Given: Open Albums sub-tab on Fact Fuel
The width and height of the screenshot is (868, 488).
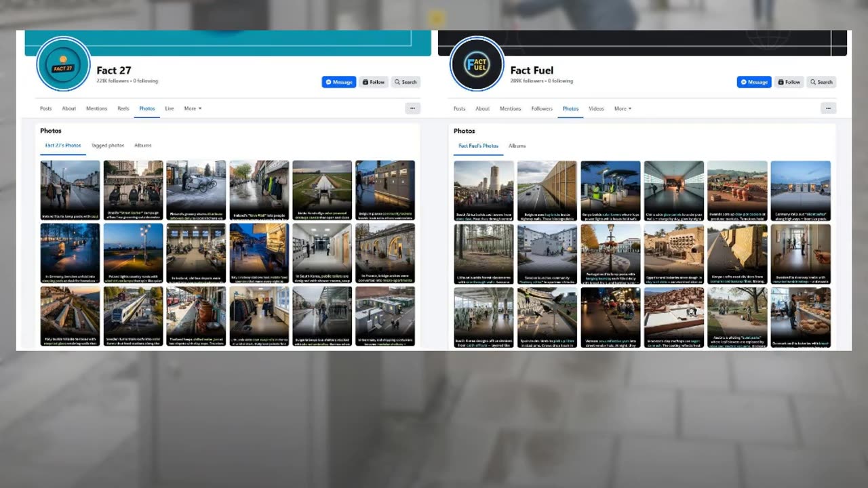Looking at the screenshot, I should point(517,146).
